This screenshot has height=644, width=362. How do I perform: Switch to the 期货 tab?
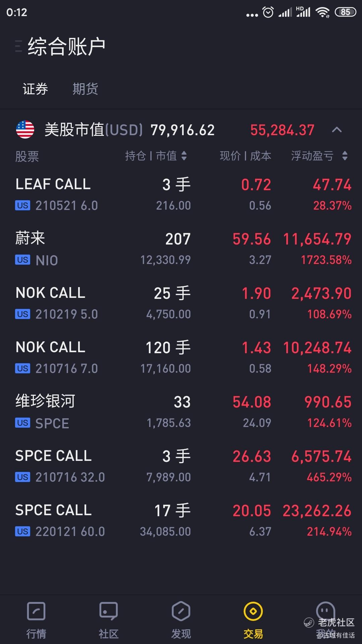85,89
